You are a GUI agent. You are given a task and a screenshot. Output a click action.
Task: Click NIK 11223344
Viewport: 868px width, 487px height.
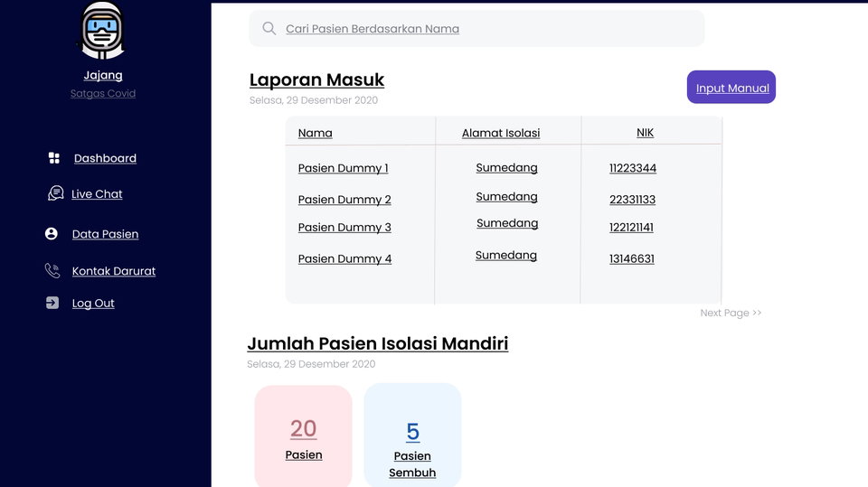coord(633,168)
